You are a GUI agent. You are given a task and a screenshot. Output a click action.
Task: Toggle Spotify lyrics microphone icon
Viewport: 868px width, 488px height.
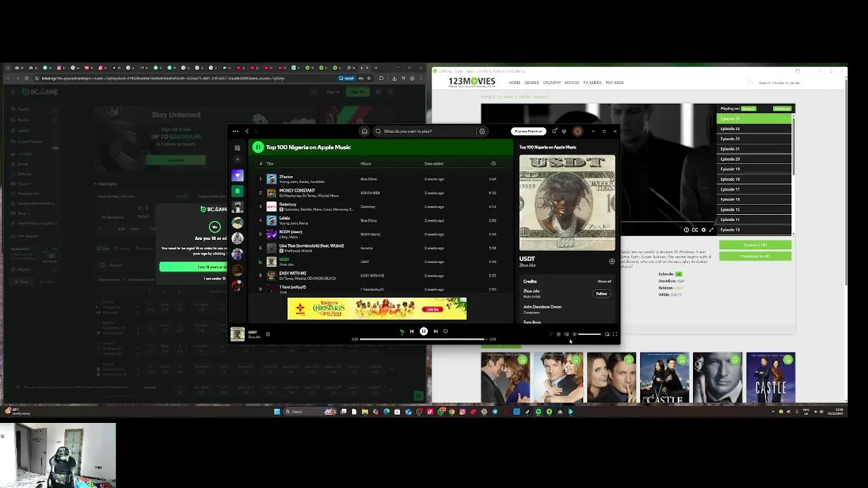click(x=551, y=334)
